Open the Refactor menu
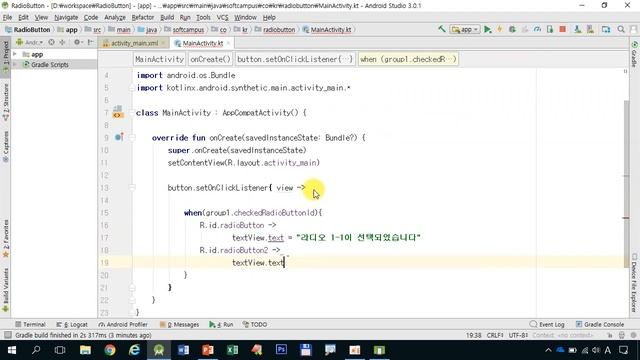 142,17
